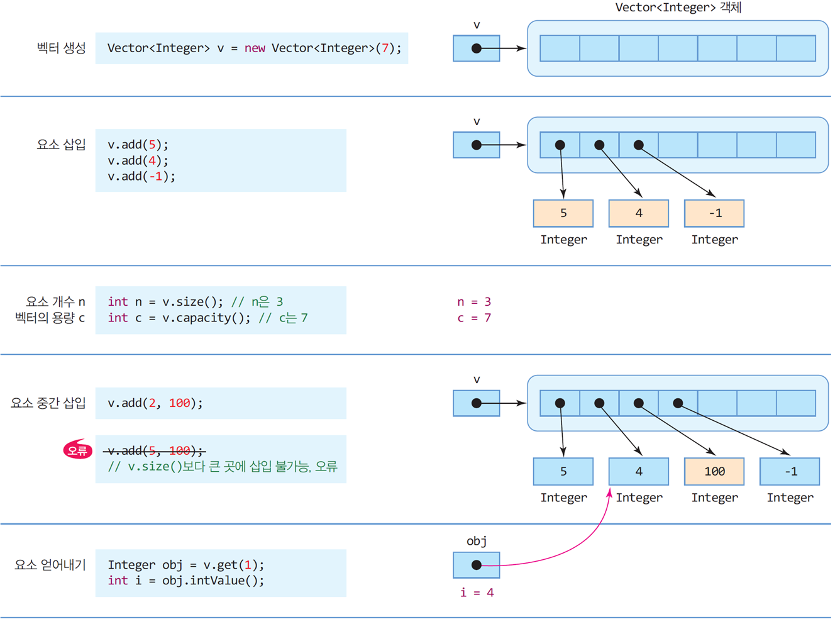The width and height of the screenshot is (840, 624).
Task: Click the v.add(5); code line
Action: coord(138,145)
